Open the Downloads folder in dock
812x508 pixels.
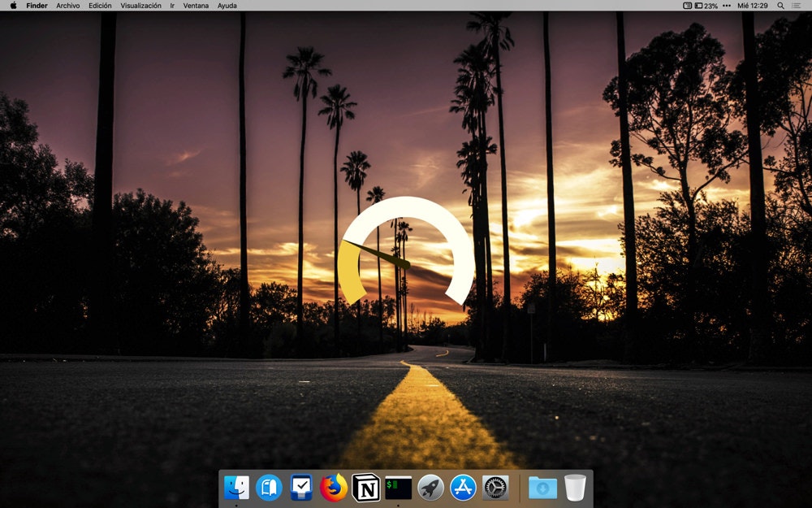pos(542,488)
